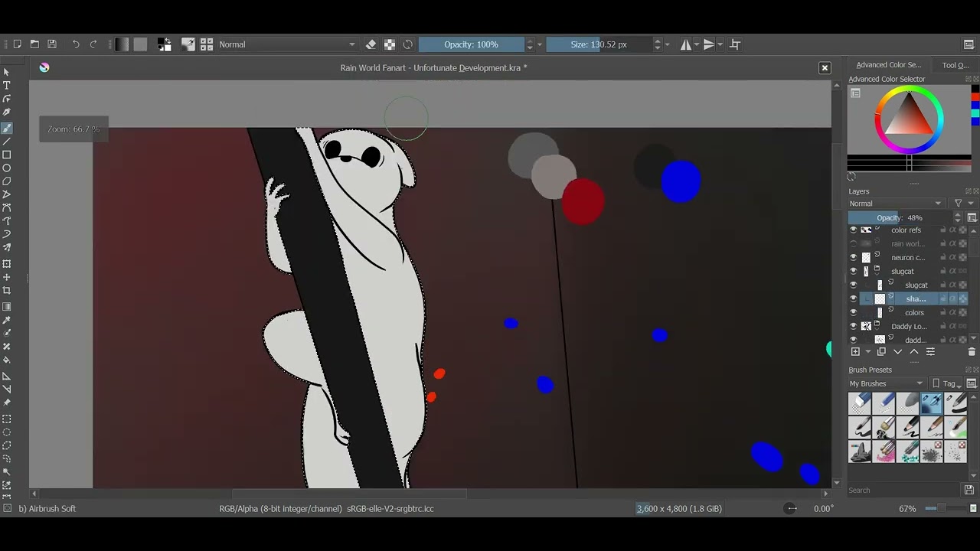The image size is (980, 551).
Task: Open the add layer type arrow menu
Action: [x=867, y=352]
